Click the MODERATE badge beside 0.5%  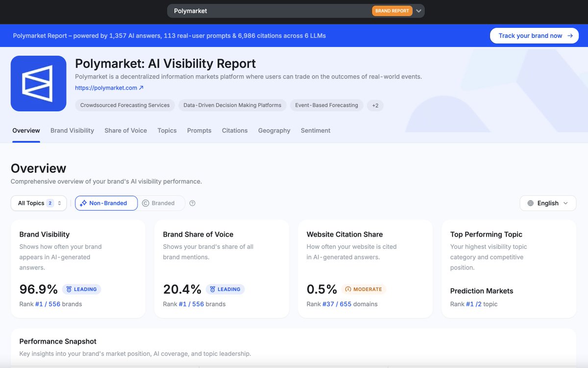364,289
